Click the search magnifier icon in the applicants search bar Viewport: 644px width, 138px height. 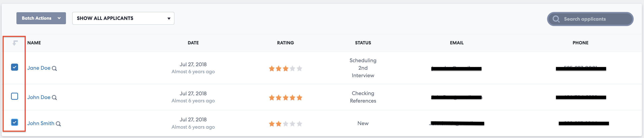[x=556, y=19]
